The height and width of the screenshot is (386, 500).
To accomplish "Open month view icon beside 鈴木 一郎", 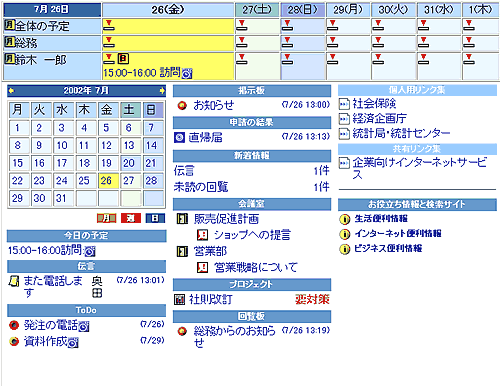I will tap(9, 59).
